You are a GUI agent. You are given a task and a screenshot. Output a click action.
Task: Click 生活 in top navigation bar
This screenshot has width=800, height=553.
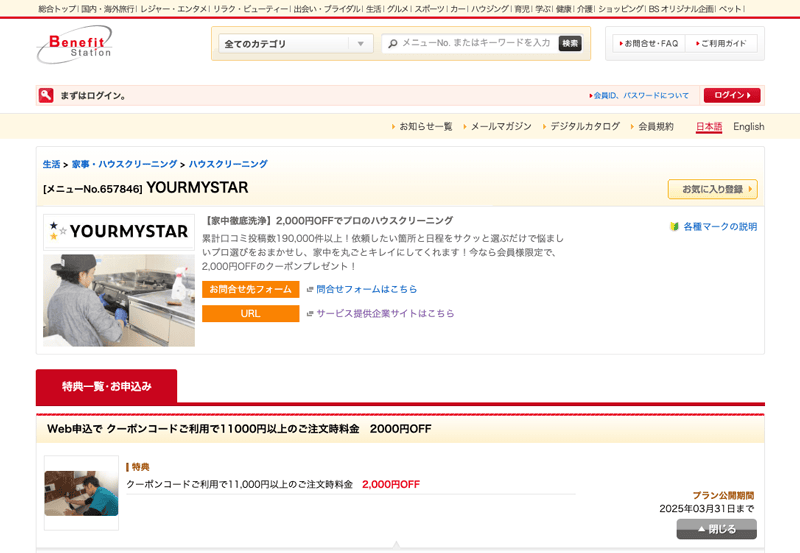[x=374, y=9]
